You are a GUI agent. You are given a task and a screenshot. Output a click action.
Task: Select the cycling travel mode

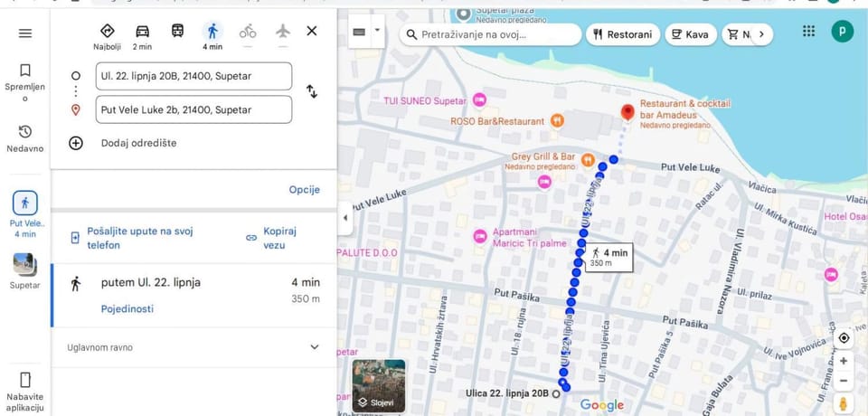pyautogui.click(x=248, y=32)
